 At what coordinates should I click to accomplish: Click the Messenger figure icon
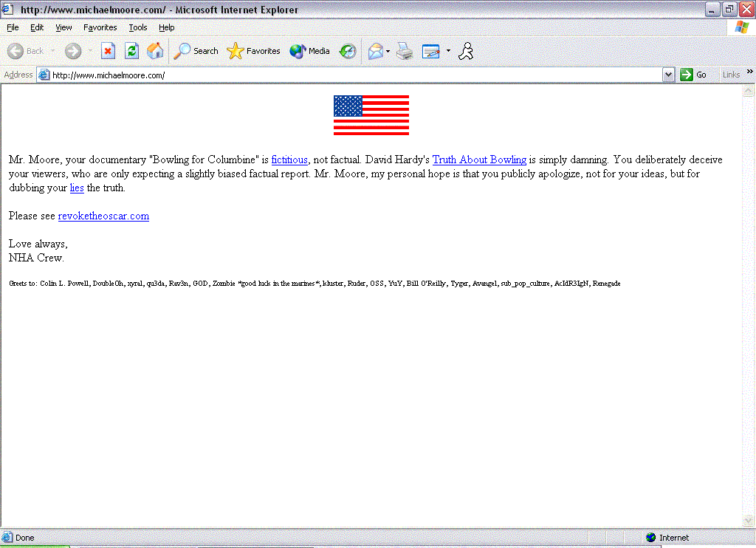466,51
